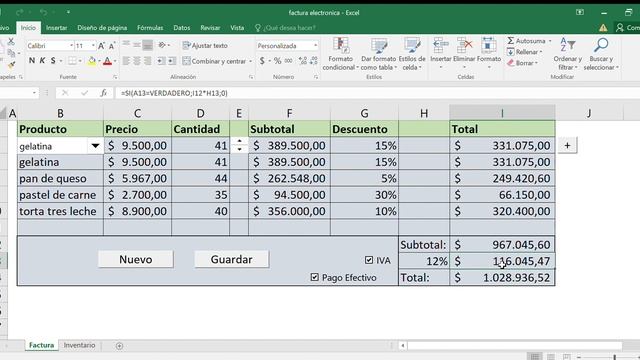Viewport: 640px width, 360px height.
Task: Open the Diseño de página tab
Action: tap(102, 28)
